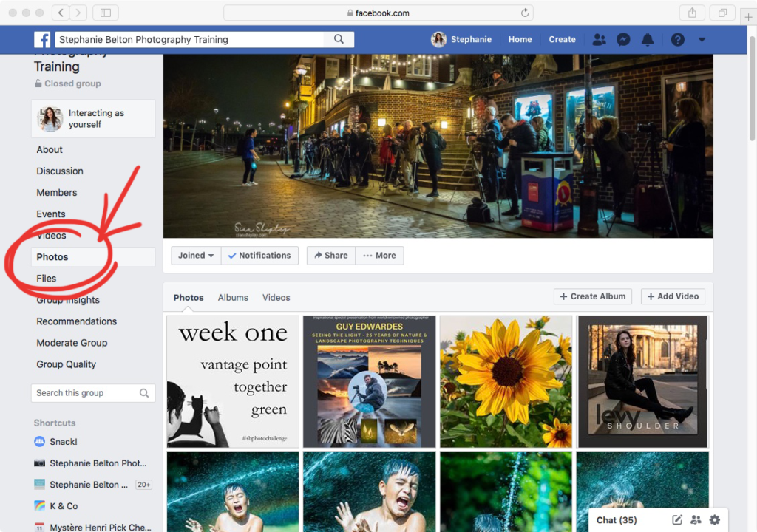
Task: Open Interacting as yourself selector
Action: (x=93, y=119)
